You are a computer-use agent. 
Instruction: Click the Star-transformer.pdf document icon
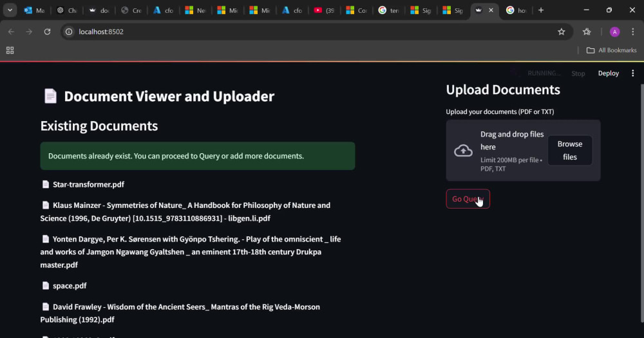[x=46, y=184]
